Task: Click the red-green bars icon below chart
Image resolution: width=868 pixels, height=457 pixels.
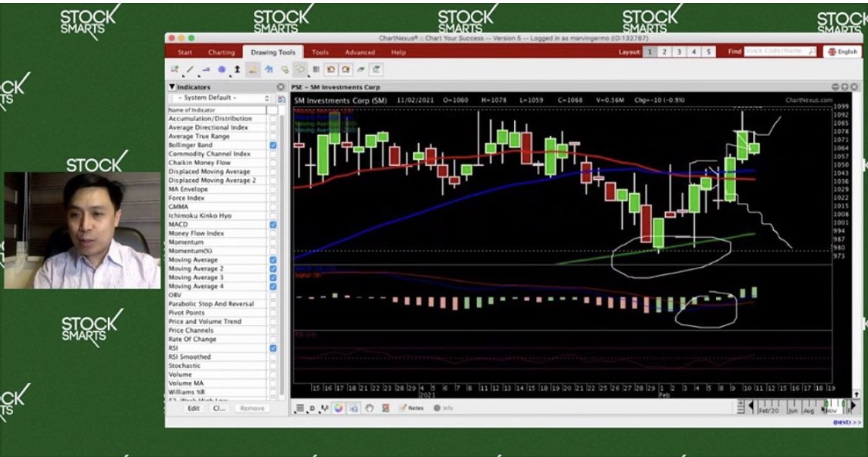Action: [385, 408]
